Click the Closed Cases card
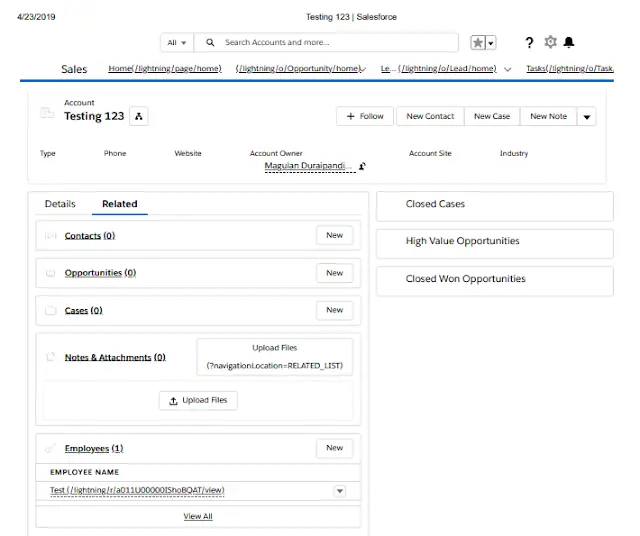 (x=495, y=207)
